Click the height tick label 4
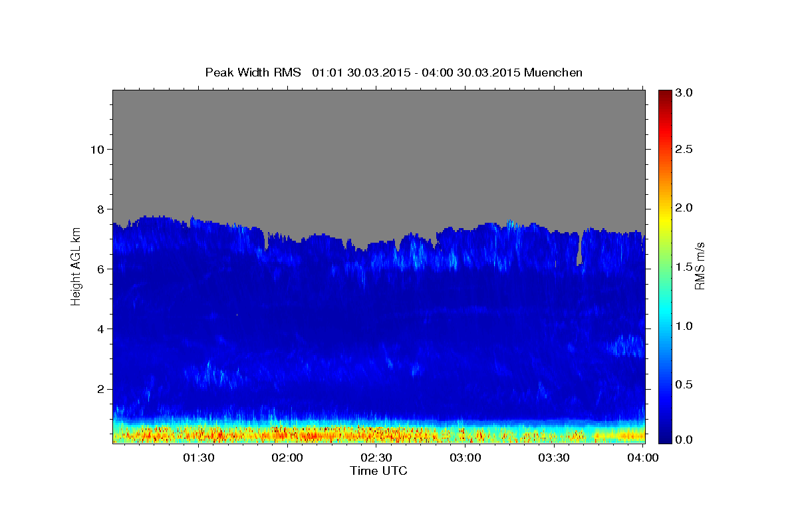 (99, 329)
